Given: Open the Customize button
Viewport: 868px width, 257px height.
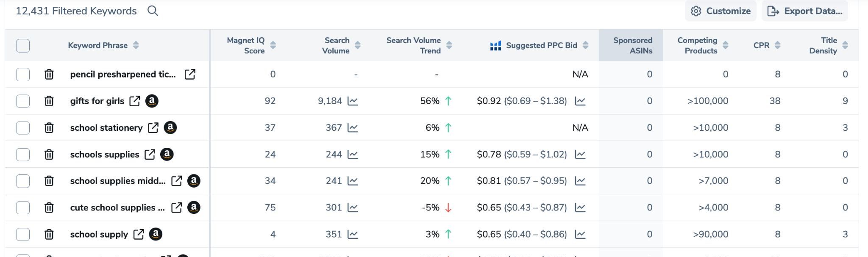Looking at the screenshot, I should tap(721, 11).
